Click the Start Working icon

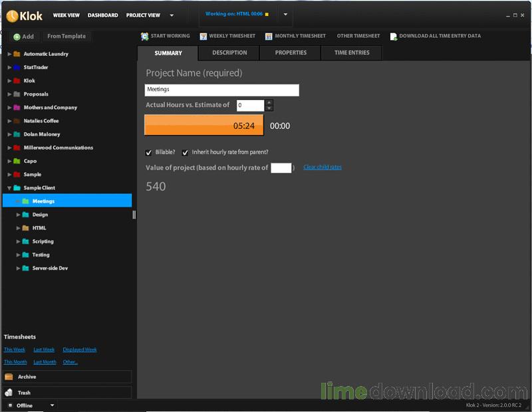point(145,37)
